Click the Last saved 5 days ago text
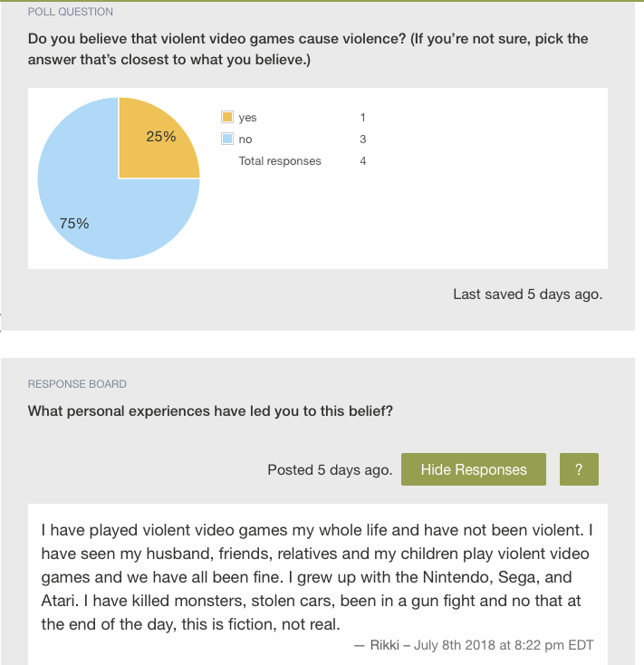Screen dimensions: 644x665 528,294
